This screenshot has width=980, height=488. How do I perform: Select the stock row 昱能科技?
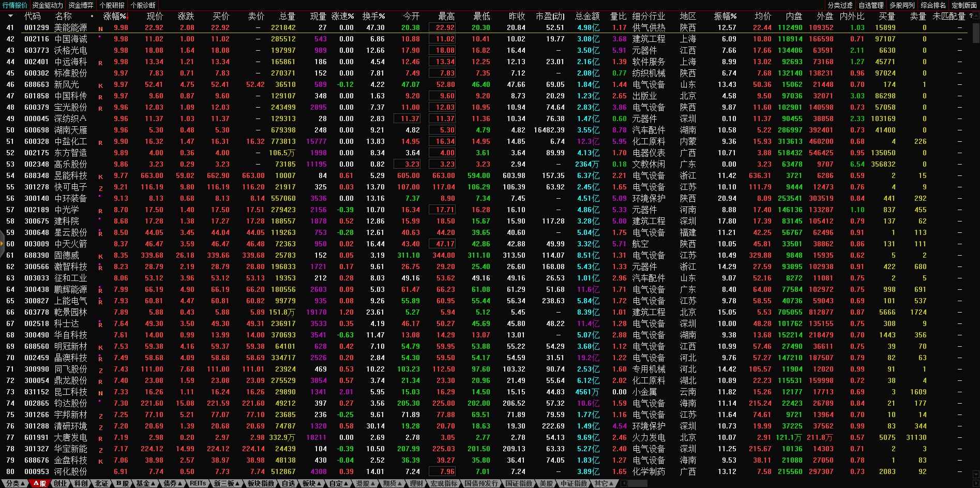[x=71, y=176]
